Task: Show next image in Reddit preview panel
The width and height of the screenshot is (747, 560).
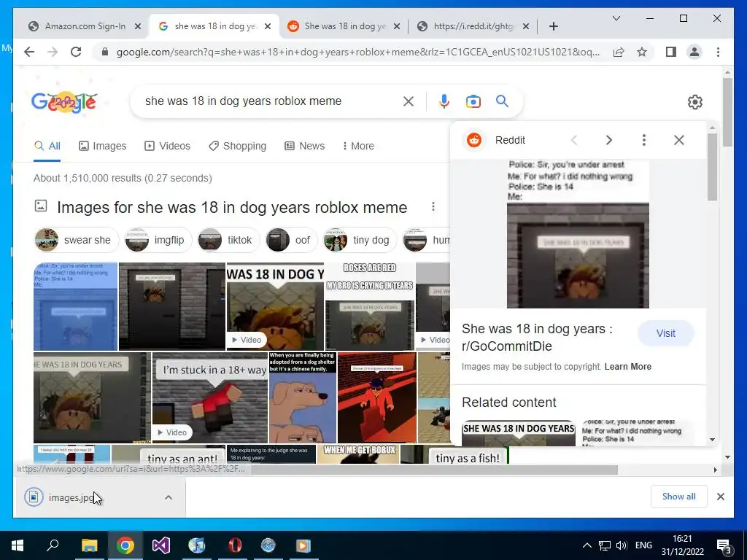Action: 609,140
